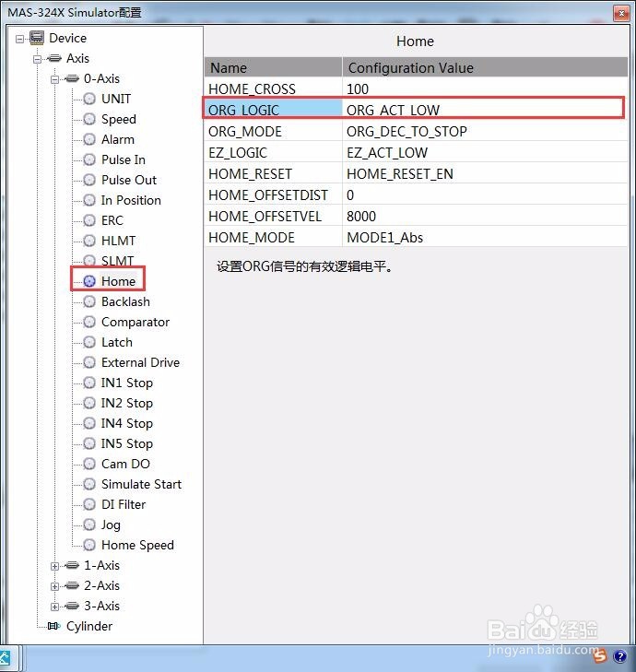Viewport: 636px width, 672px height.
Task: Click the blue help question mark icon
Action: pos(620,656)
